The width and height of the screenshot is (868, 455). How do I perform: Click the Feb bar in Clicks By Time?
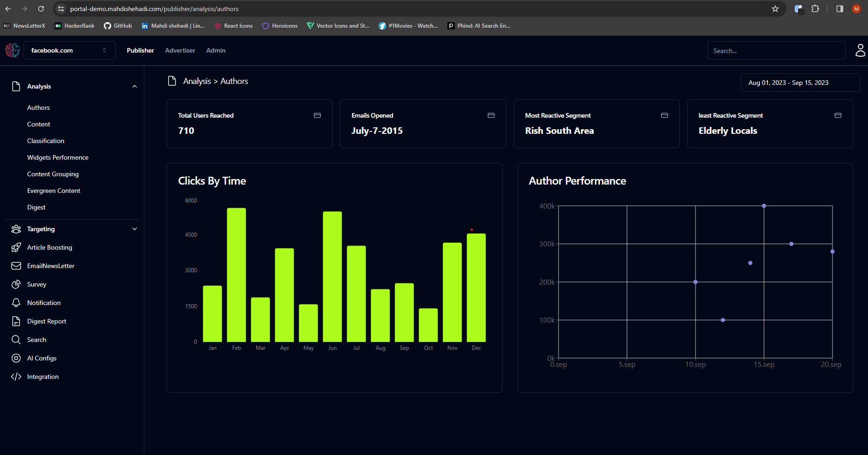[x=236, y=275]
